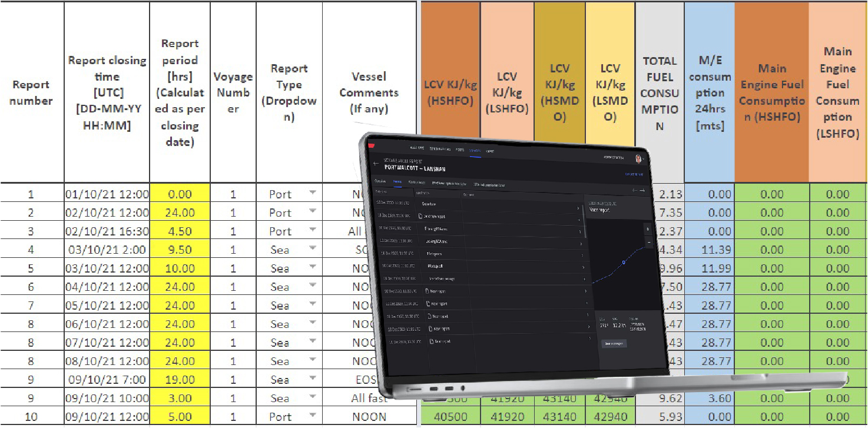Click the document icon beside Departure report

(x=419, y=216)
